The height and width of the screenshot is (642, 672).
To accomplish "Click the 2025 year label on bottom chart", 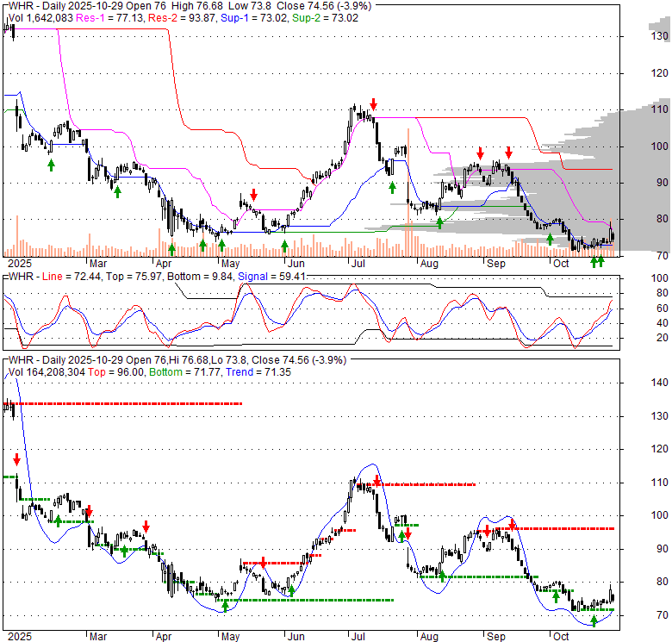I will pos(20,637).
